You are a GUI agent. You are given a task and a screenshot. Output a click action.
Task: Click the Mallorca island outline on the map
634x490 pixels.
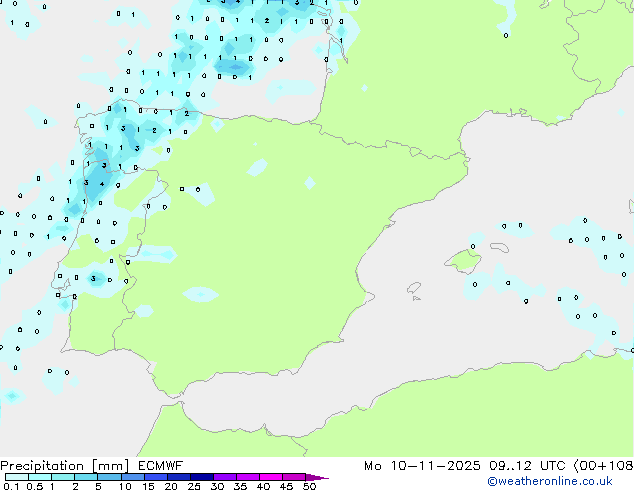[x=463, y=261]
